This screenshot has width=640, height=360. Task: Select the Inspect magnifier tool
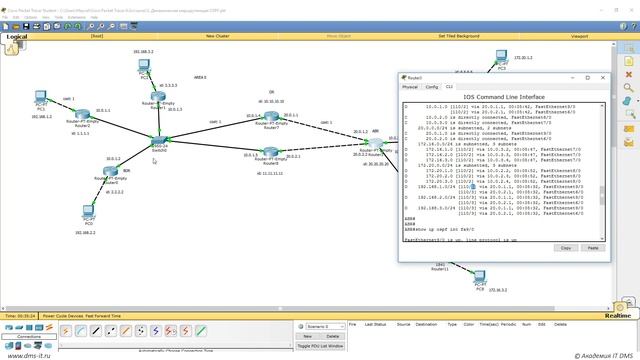(629, 87)
